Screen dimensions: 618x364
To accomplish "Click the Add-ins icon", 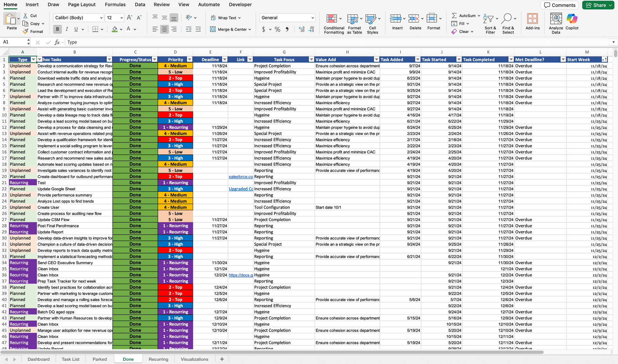I will [x=532, y=19].
